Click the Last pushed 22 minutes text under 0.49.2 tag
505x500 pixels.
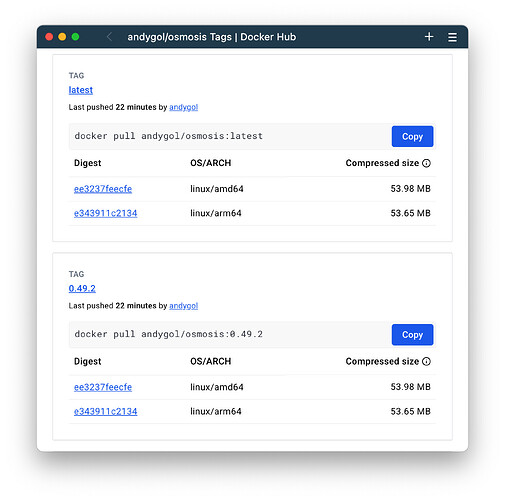(112, 306)
